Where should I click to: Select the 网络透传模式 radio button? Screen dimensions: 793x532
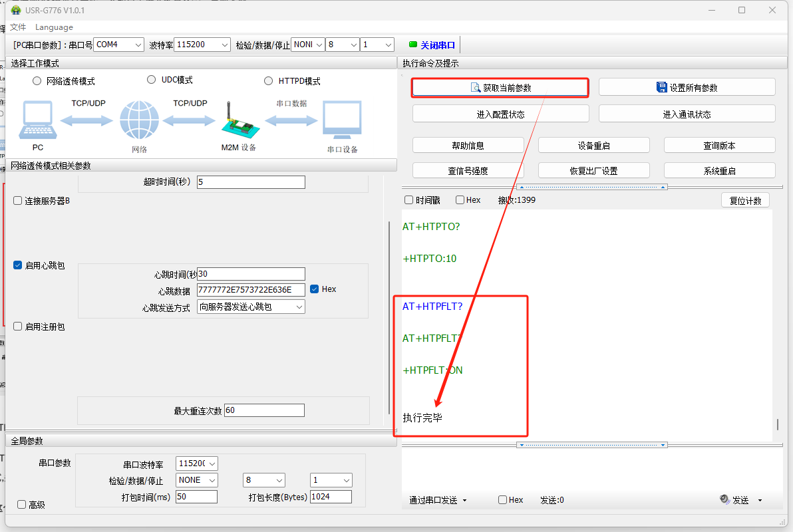(x=37, y=81)
